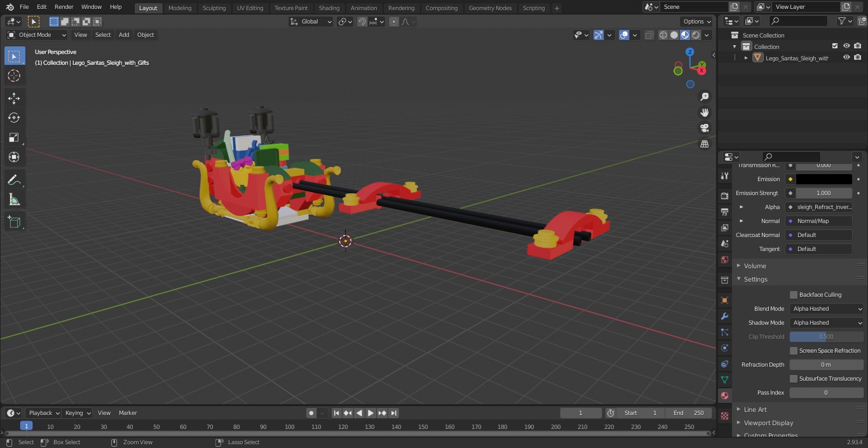Open Shadow Mode Alpha Hashed dropdown

(x=827, y=323)
